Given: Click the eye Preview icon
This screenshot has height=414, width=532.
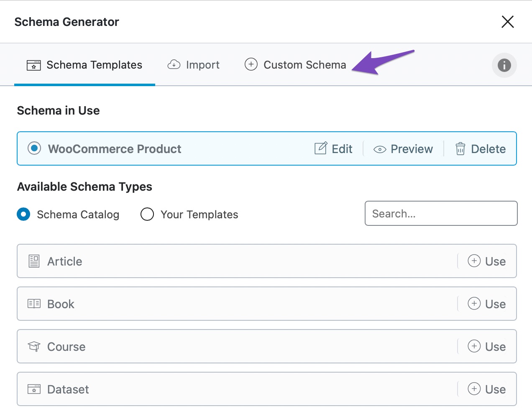Looking at the screenshot, I should tap(379, 149).
